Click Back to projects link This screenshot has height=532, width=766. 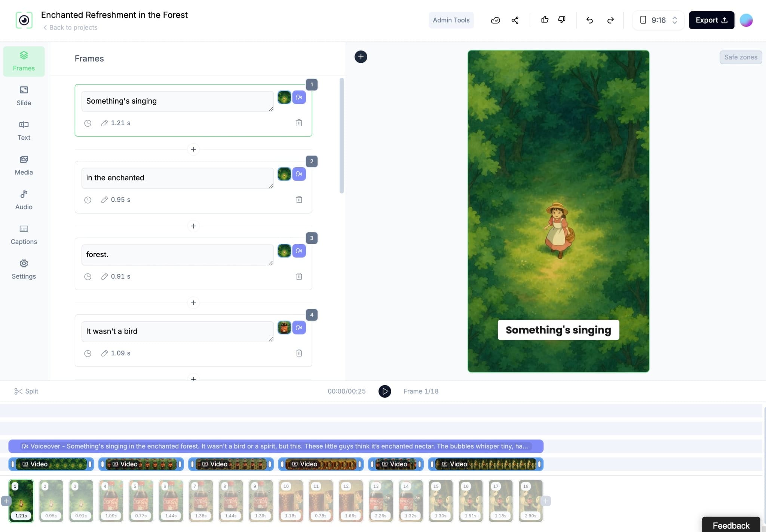pyautogui.click(x=70, y=27)
